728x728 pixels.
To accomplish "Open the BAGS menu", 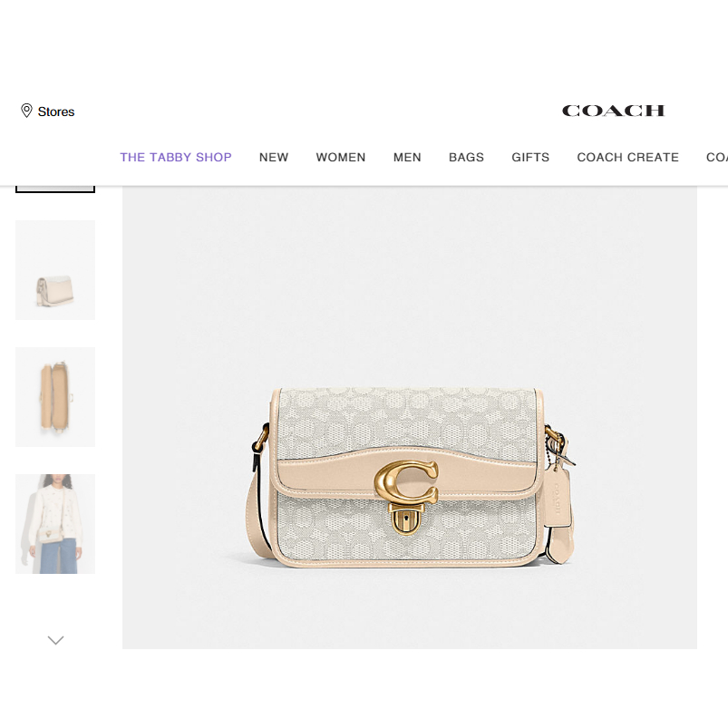I will click(x=466, y=158).
